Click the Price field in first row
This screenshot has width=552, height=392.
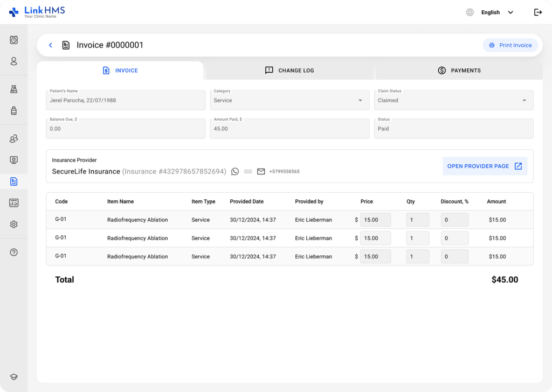375,220
